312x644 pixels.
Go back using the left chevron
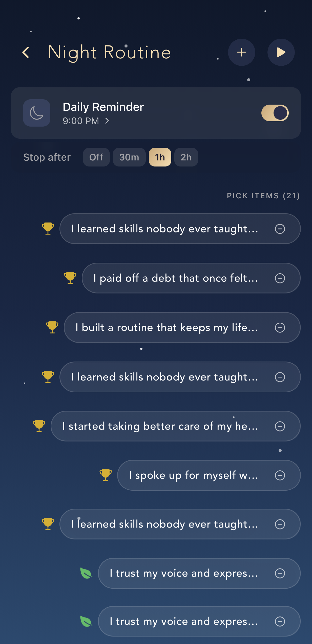[26, 53]
